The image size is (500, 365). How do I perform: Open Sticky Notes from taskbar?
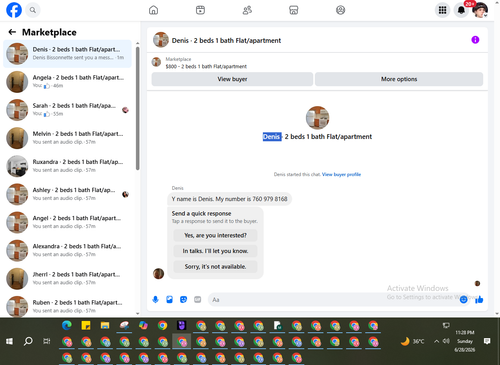(86, 325)
